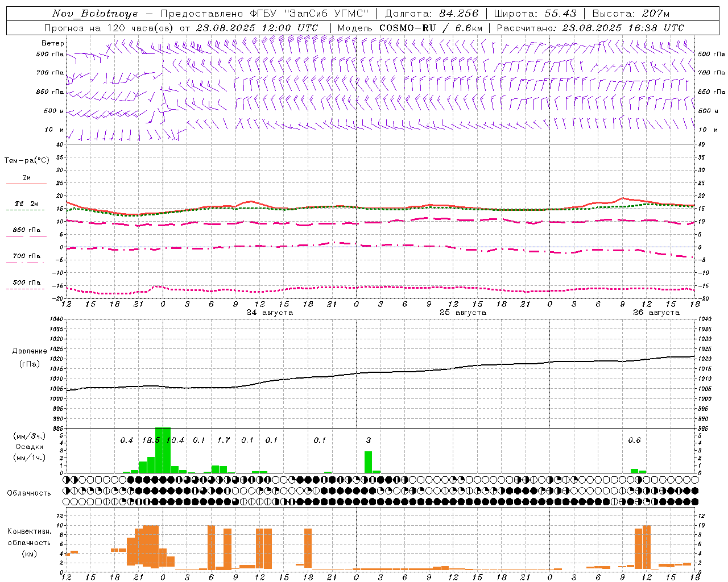Click the green precipitation bar below value 3
The image size is (728, 582).
coord(369,462)
